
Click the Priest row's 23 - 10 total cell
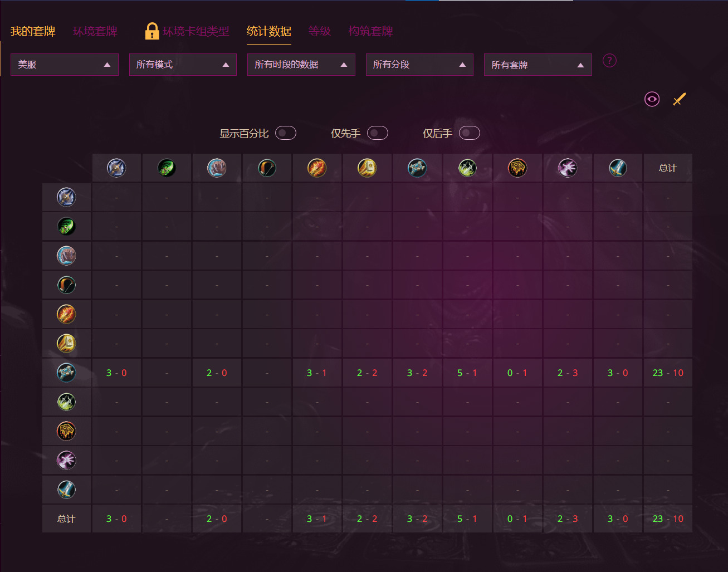point(668,373)
